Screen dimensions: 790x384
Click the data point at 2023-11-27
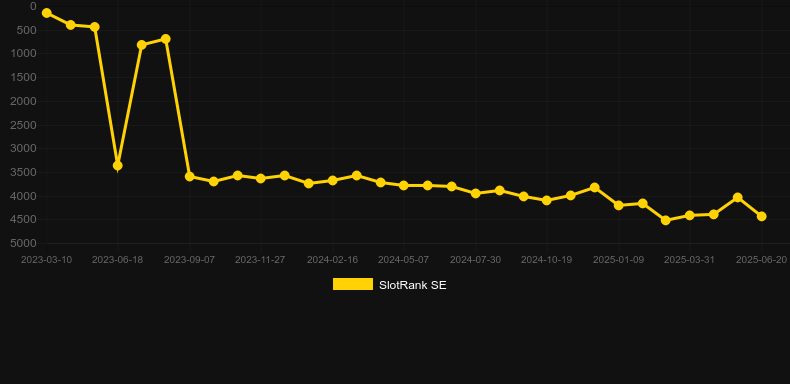coord(260,178)
